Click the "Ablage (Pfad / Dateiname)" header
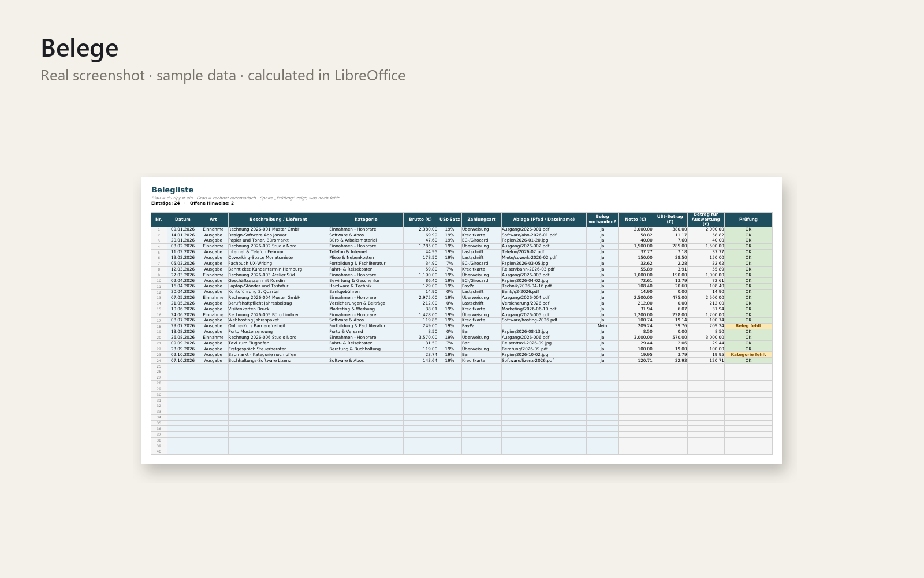Image resolution: width=924 pixels, height=578 pixels. point(544,220)
